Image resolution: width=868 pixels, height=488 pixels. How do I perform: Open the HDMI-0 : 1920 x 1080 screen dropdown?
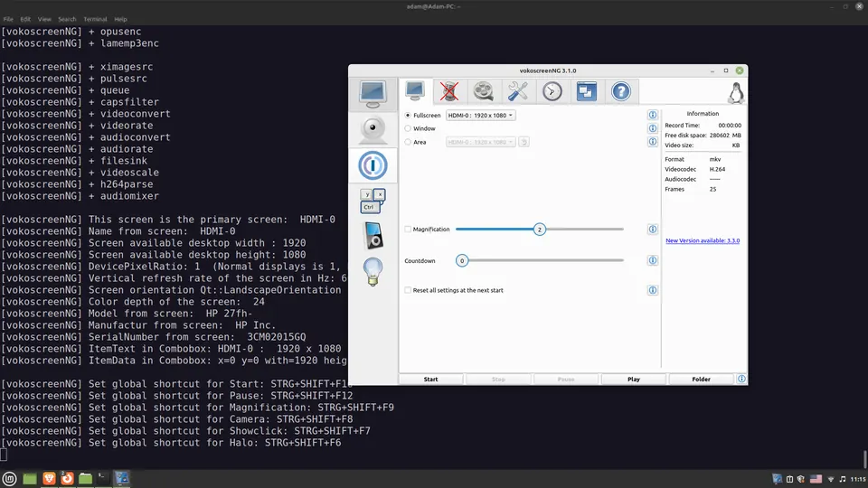click(480, 115)
